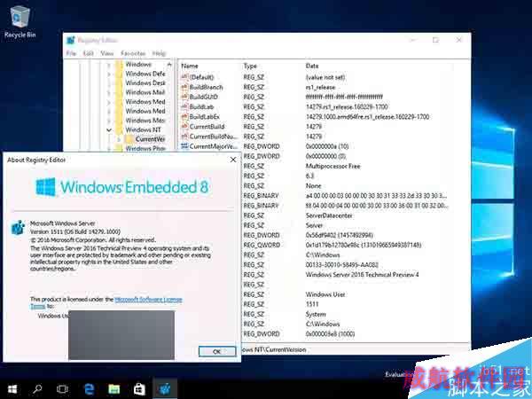The width and height of the screenshot is (532, 399).
Task: Open the View menu
Action: pos(107,53)
